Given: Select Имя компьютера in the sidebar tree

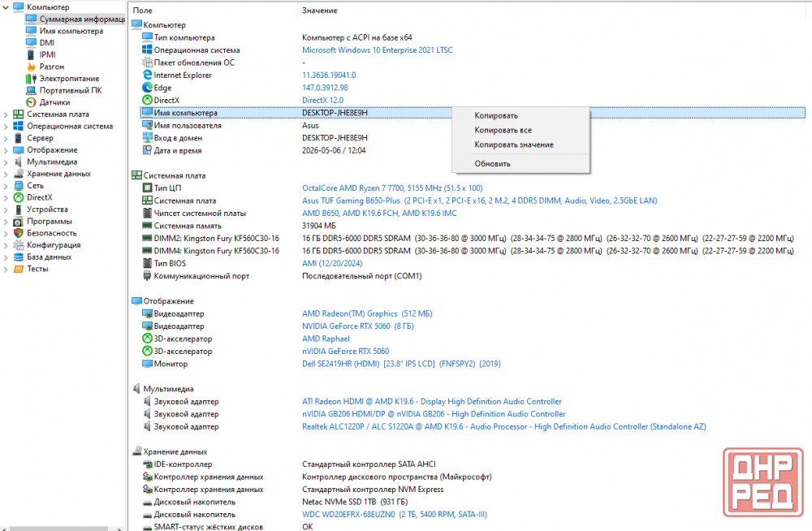Looking at the screenshot, I should click(x=71, y=31).
